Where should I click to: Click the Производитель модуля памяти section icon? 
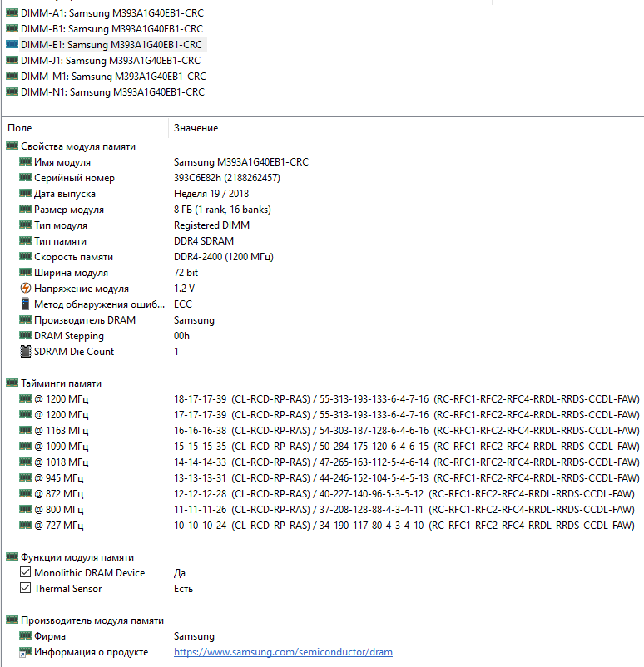pyautogui.click(x=12, y=620)
